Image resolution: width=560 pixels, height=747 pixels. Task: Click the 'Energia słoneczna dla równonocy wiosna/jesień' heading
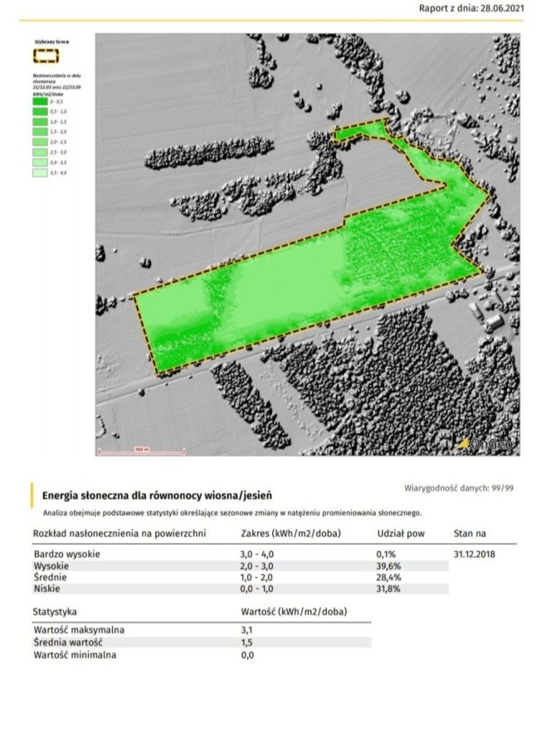point(157,496)
